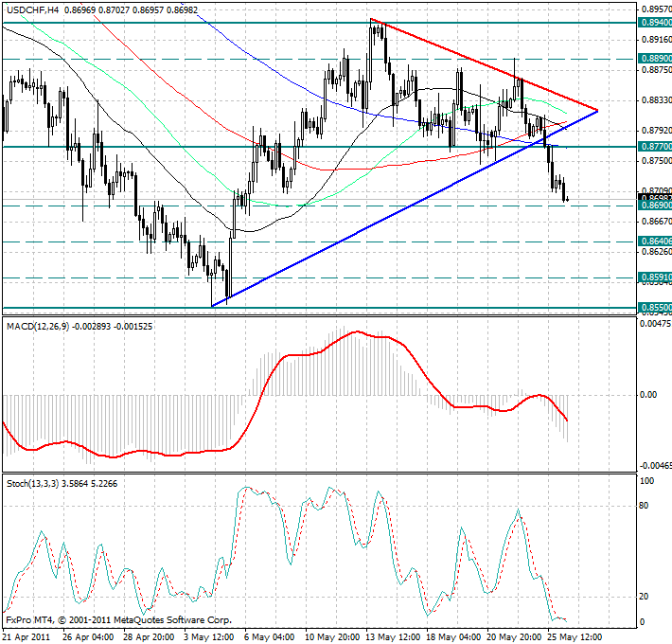Image resolution: width=672 pixels, height=644 pixels.
Task: Click the 0.8690 support price label
Action: pyautogui.click(x=655, y=206)
